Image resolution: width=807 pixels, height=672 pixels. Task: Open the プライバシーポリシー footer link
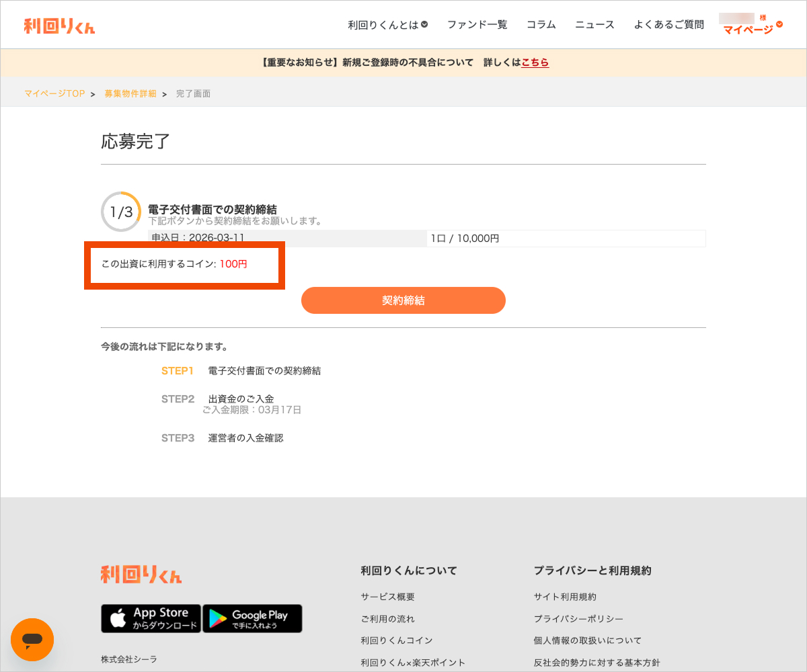578,619
